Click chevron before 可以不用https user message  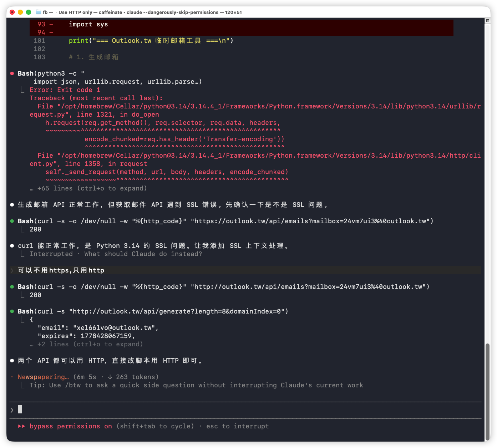click(12, 270)
